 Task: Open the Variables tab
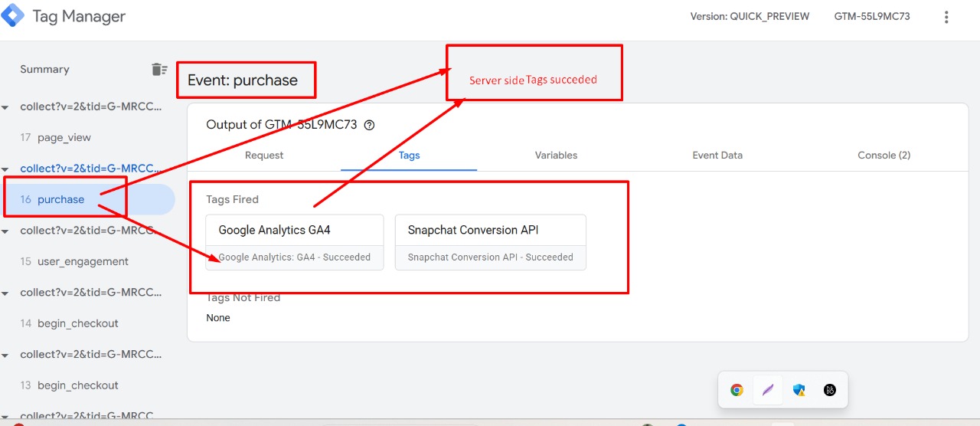pyautogui.click(x=556, y=155)
